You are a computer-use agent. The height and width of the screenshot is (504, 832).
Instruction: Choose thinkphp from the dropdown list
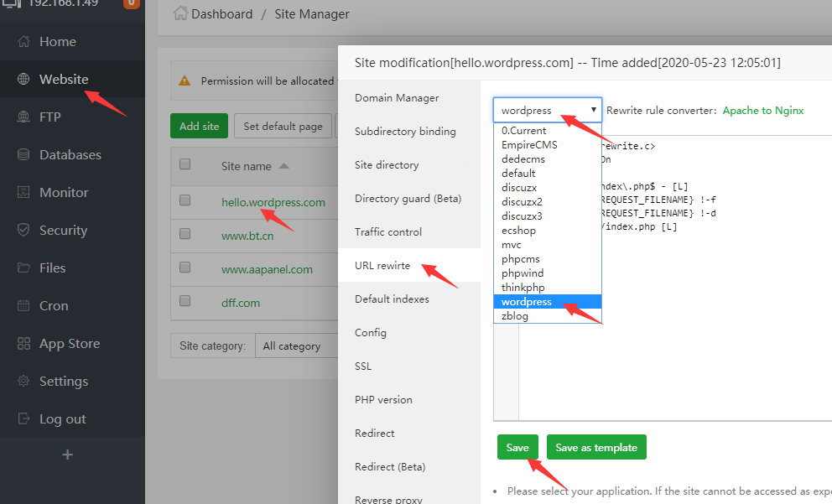point(523,288)
